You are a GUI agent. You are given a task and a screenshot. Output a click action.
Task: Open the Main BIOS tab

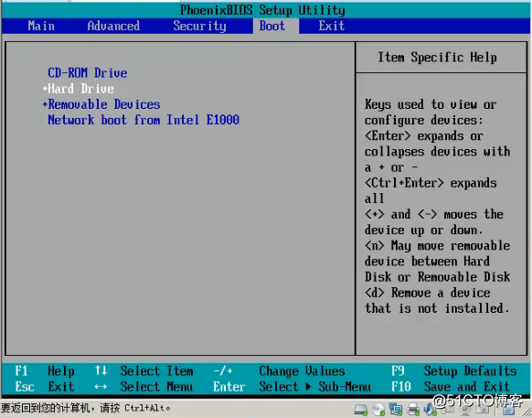click(x=41, y=26)
